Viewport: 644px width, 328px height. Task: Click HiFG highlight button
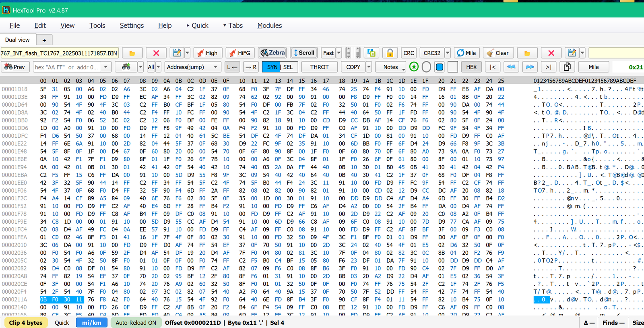240,53
